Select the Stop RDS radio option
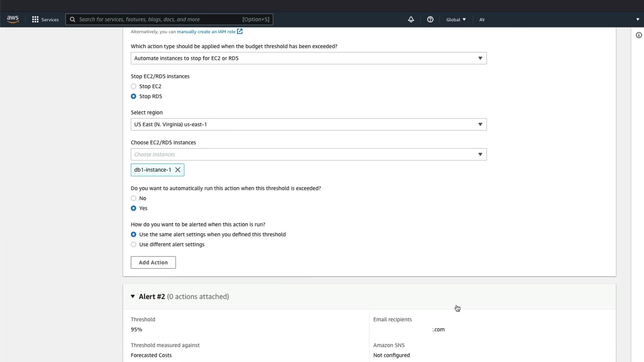The image size is (644, 362). click(133, 97)
